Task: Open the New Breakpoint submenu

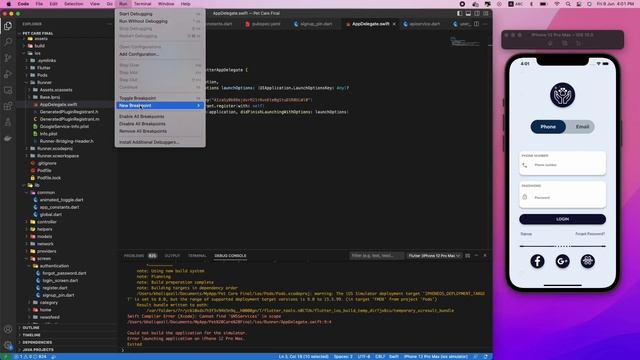Action: 160,106
